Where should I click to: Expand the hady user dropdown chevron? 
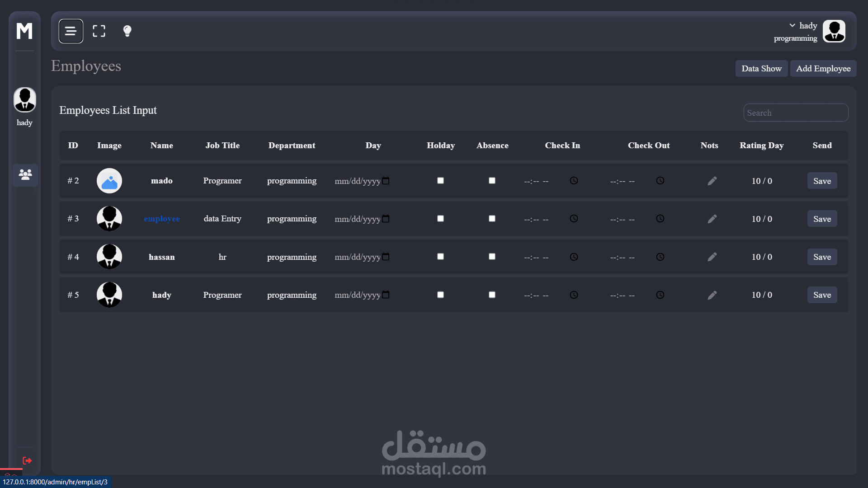(x=792, y=25)
